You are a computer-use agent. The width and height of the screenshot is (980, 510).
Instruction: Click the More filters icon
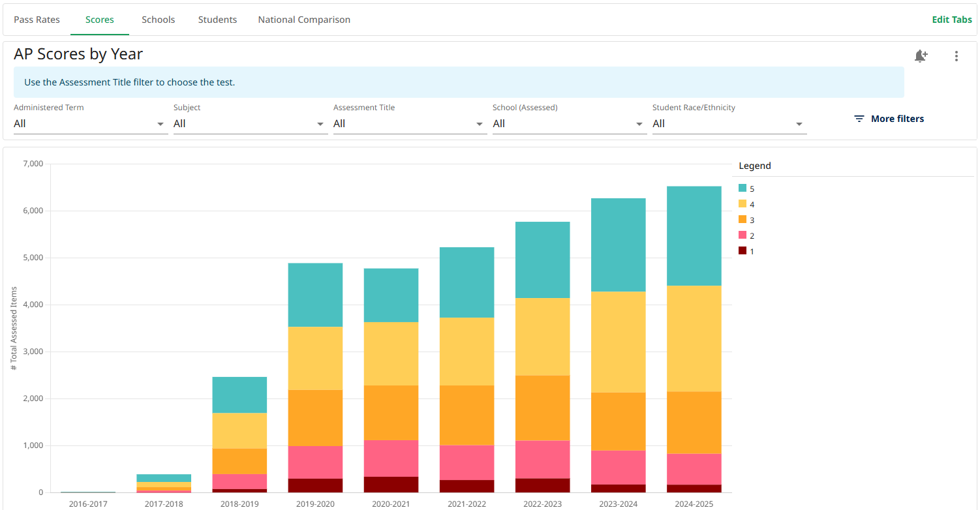click(x=859, y=119)
